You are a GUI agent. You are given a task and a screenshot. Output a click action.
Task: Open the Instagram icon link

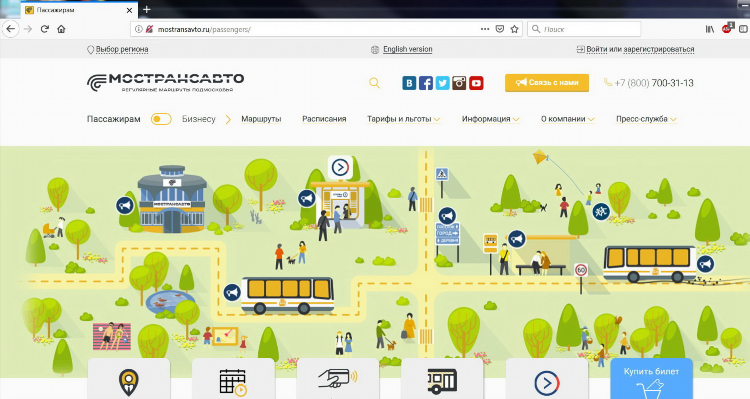point(459,83)
